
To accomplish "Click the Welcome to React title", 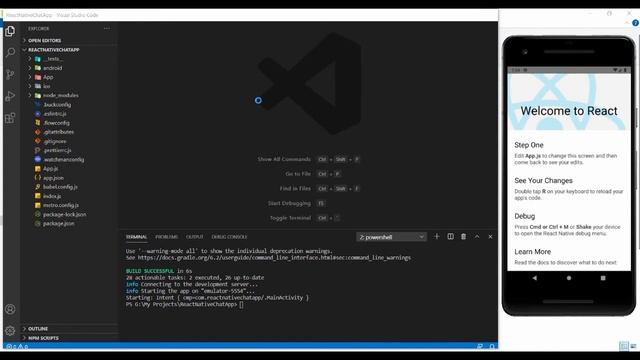I will coord(569,111).
